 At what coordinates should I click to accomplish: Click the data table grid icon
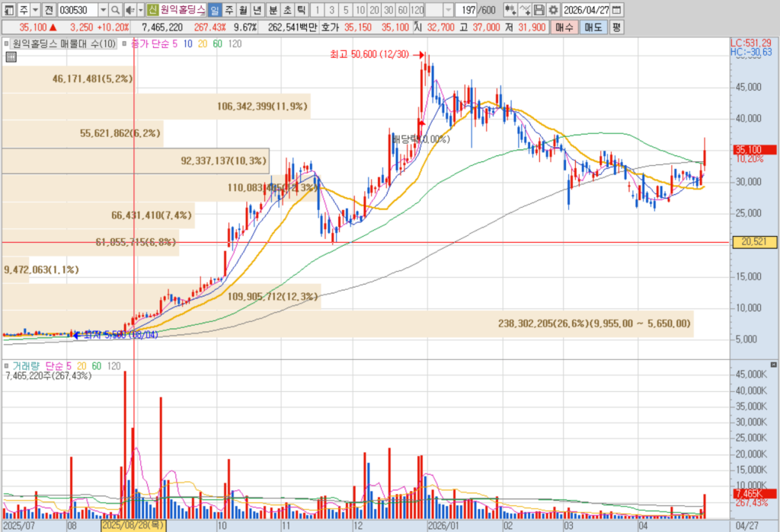coord(11,57)
